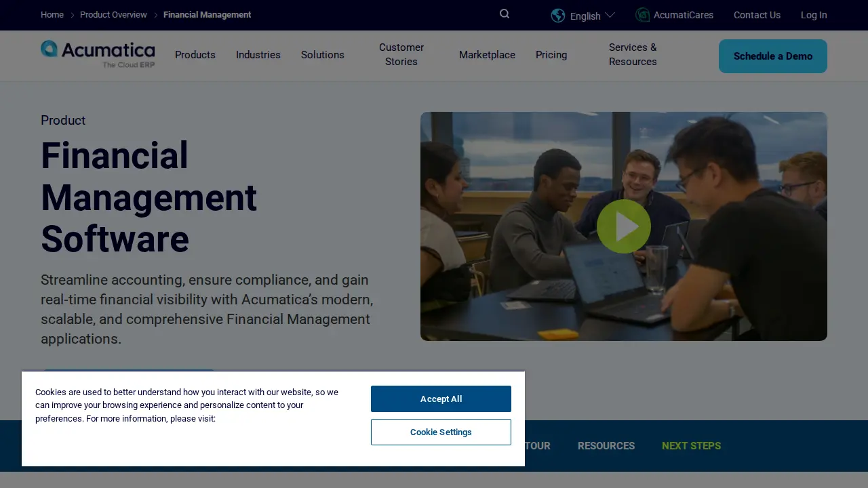Open the Customer Stories menu
The height and width of the screenshot is (488, 868).
pyautogui.click(x=401, y=54)
